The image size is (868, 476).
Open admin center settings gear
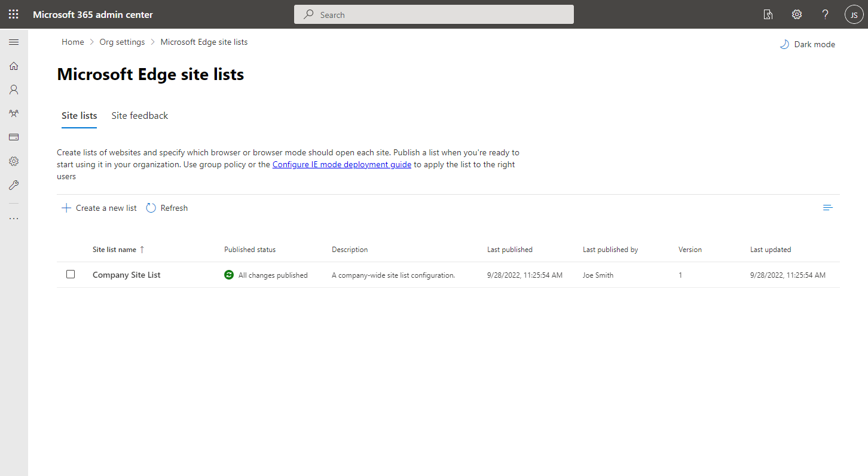pos(796,14)
